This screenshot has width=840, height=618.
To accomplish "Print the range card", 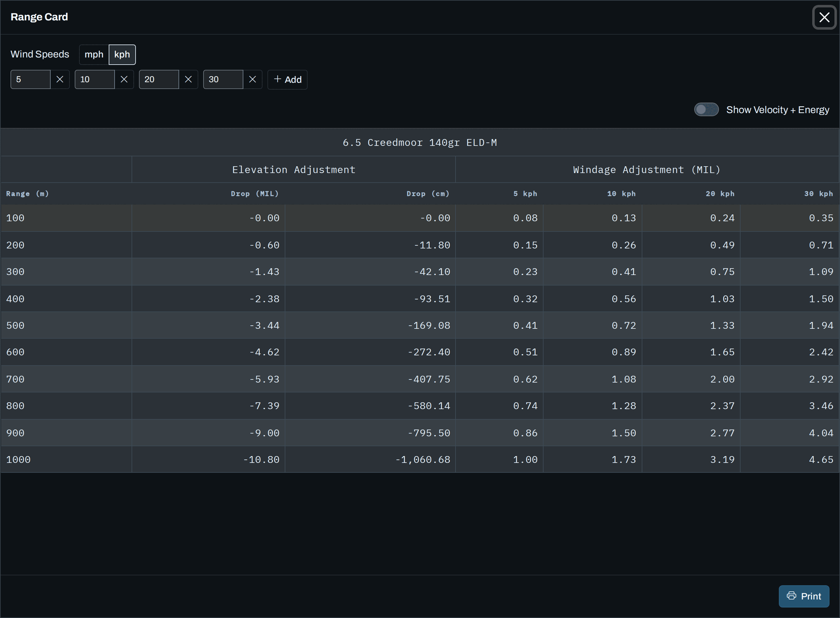I will [804, 596].
